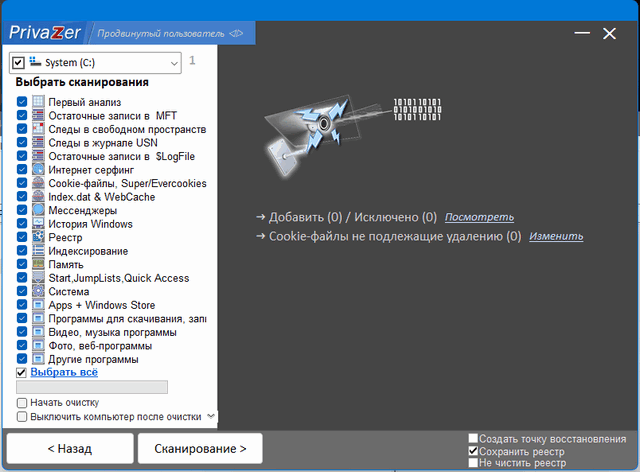The height and width of the screenshot is (472, 640).
Task: Click the $LogFile row icon
Action: [x=38, y=156]
